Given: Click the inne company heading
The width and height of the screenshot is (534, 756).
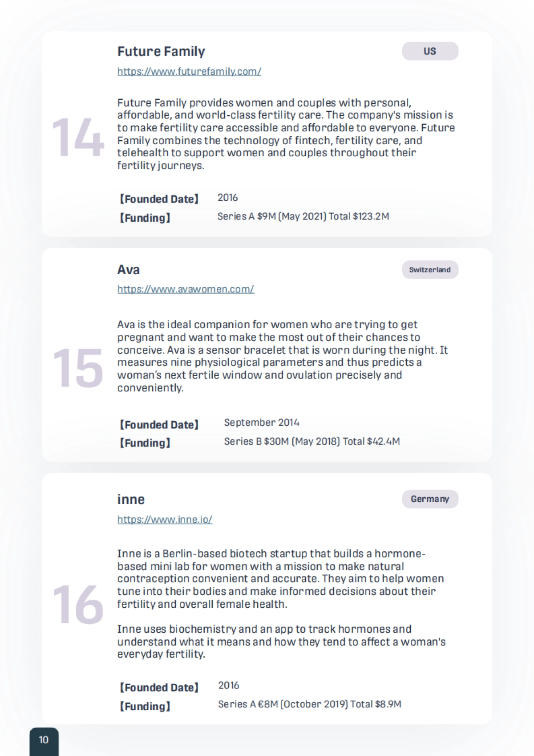Looking at the screenshot, I should pyautogui.click(x=131, y=500).
